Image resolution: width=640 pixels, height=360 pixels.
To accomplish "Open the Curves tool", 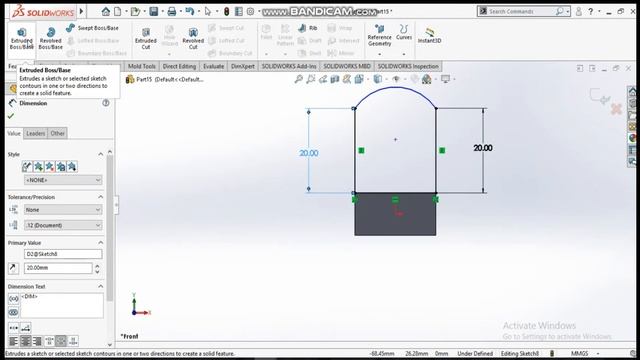I will [404, 32].
